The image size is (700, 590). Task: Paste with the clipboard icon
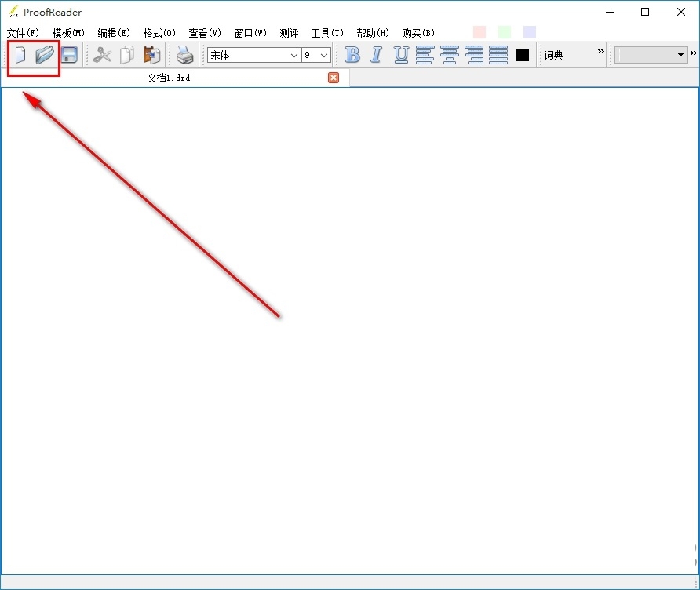pos(151,55)
